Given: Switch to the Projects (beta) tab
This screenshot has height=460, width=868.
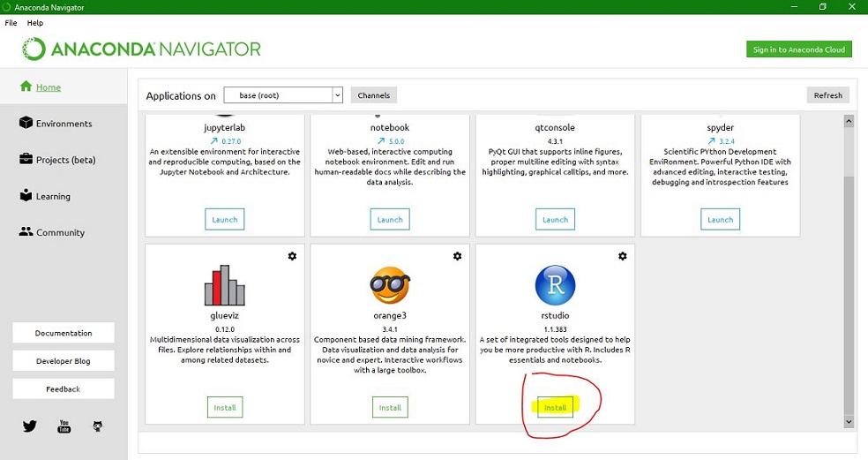Looking at the screenshot, I should [64, 160].
